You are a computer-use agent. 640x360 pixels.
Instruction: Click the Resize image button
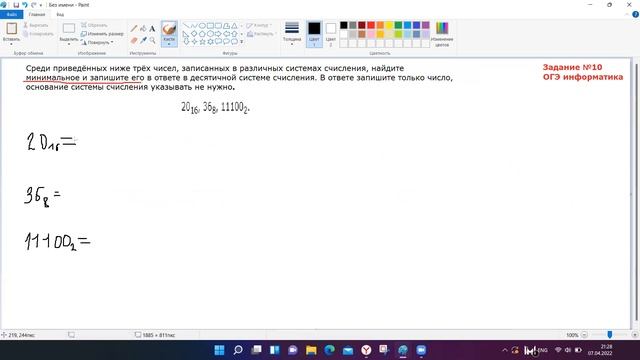(102, 34)
